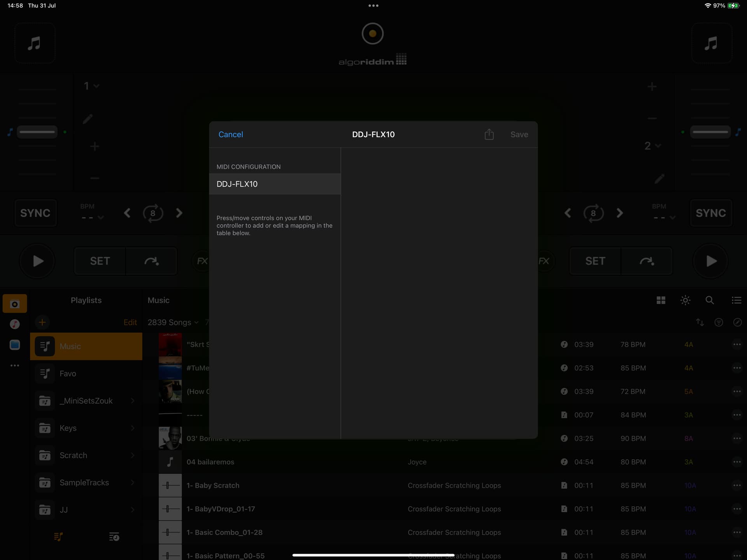Image resolution: width=747 pixels, height=560 pixels.
Task: Play the right deck
Action: point(710,261)
